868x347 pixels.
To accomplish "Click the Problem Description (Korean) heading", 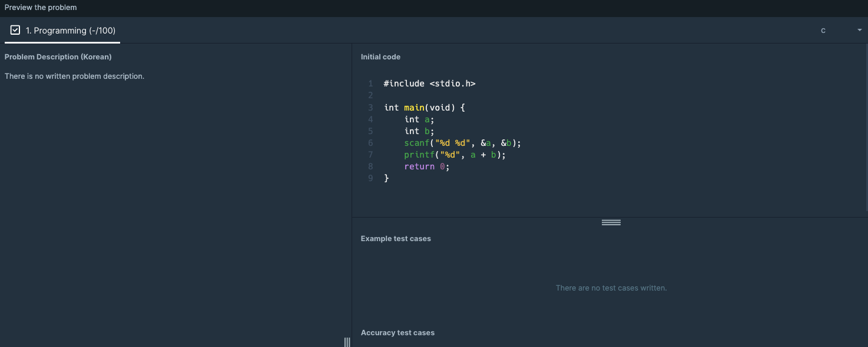I will [58, 57].
